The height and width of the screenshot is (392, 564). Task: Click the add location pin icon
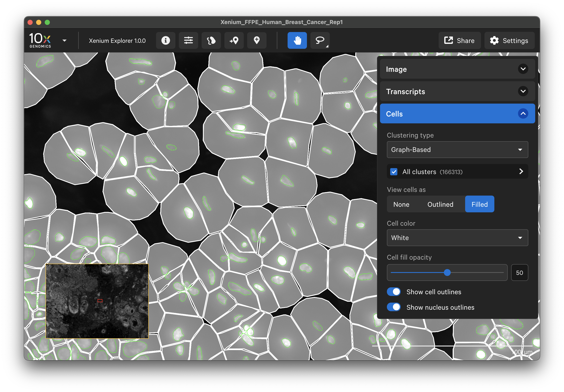pos(257,40)
